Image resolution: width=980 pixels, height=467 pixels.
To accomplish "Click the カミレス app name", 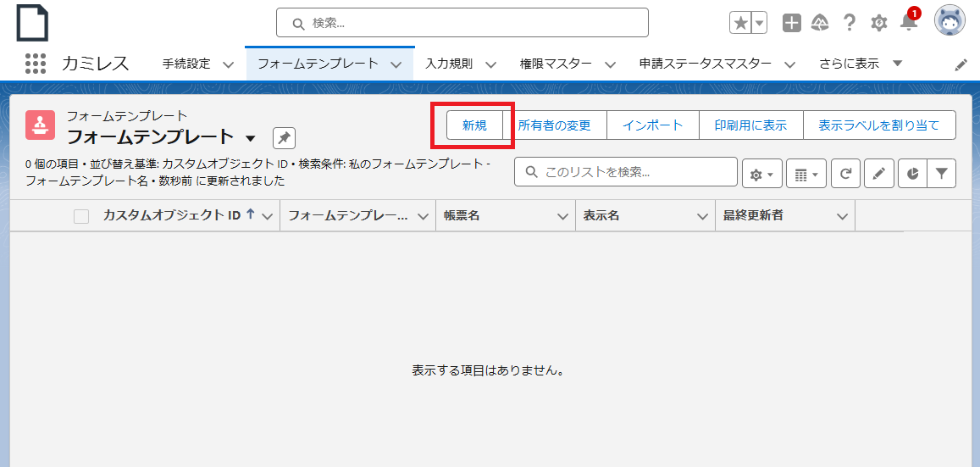I will coord(96,64).
